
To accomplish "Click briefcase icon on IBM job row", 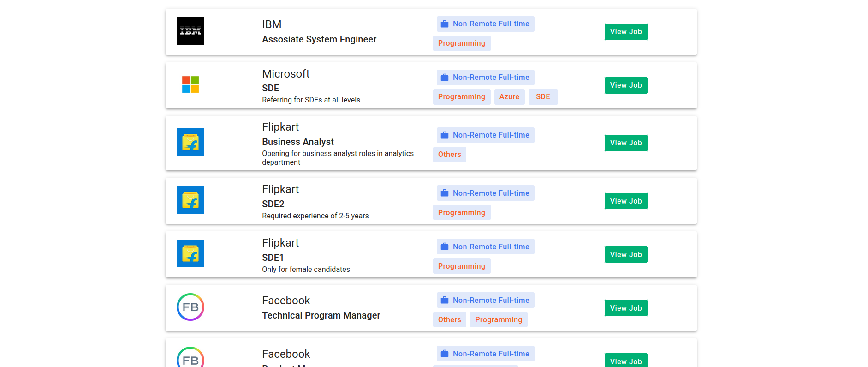I will coord(445,24).
